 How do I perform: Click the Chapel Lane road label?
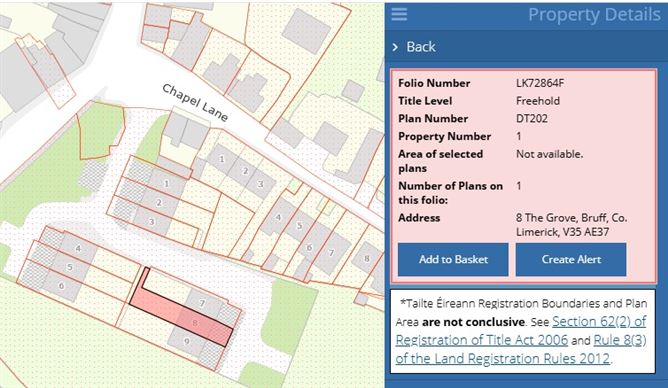click(x=195, y=102)
